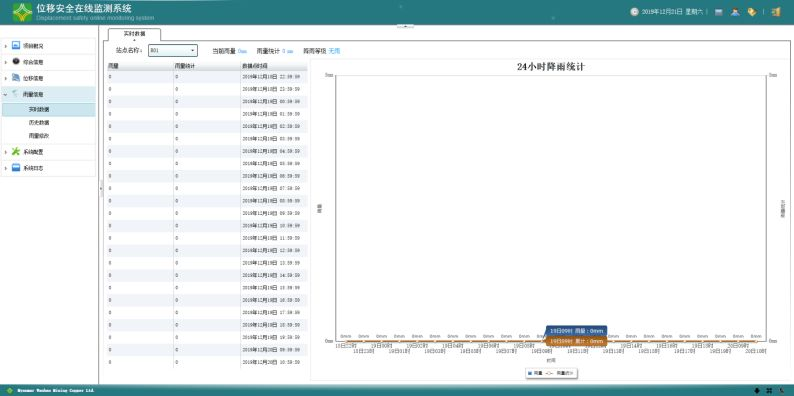This screenshot has width=794, height=396.
Task: Click the 无雨 rainfall level value
Action: pos(335,51)
